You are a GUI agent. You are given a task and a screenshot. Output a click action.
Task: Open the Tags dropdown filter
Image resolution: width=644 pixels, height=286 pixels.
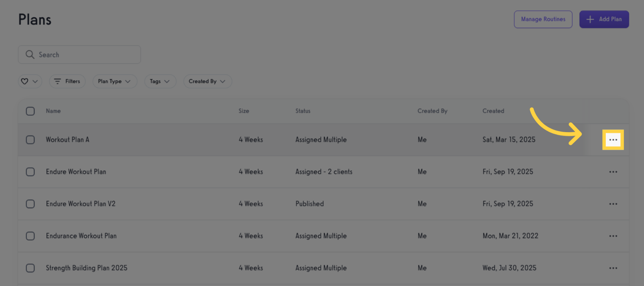160,81
